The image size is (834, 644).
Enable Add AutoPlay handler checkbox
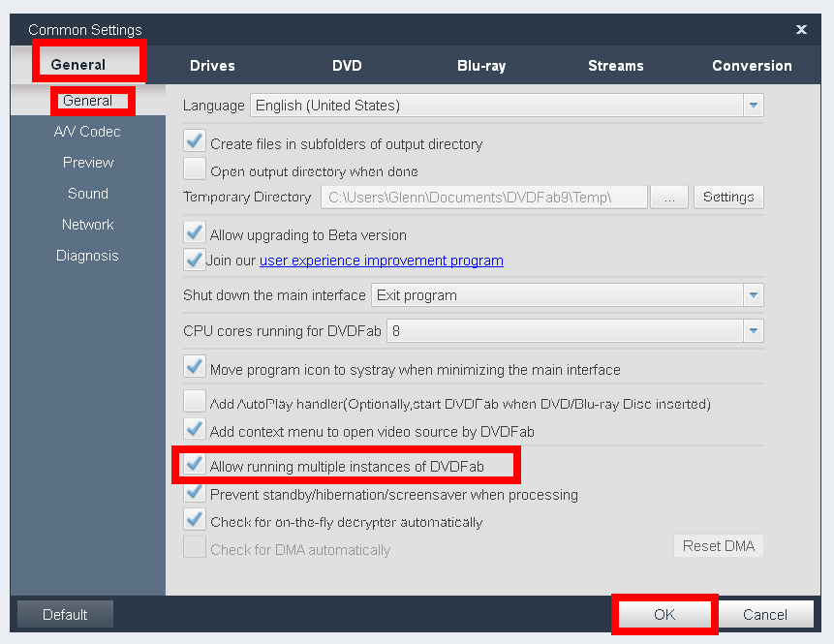195,401
